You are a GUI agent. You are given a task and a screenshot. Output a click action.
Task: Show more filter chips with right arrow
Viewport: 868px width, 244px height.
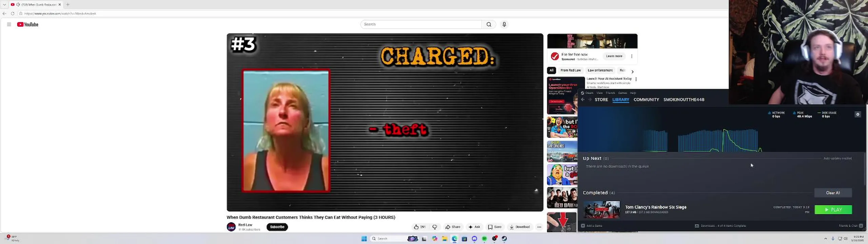[632, 72]
